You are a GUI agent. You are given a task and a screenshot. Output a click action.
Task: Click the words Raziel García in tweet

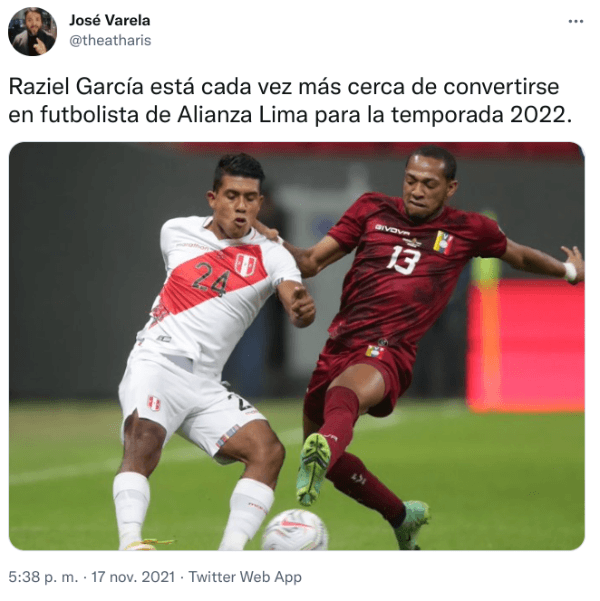tap(76, 87)
